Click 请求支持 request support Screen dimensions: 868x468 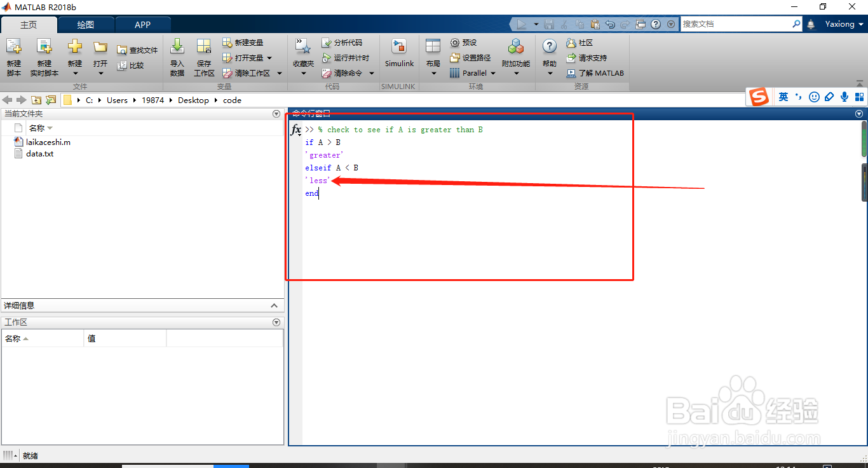[586, 58]
